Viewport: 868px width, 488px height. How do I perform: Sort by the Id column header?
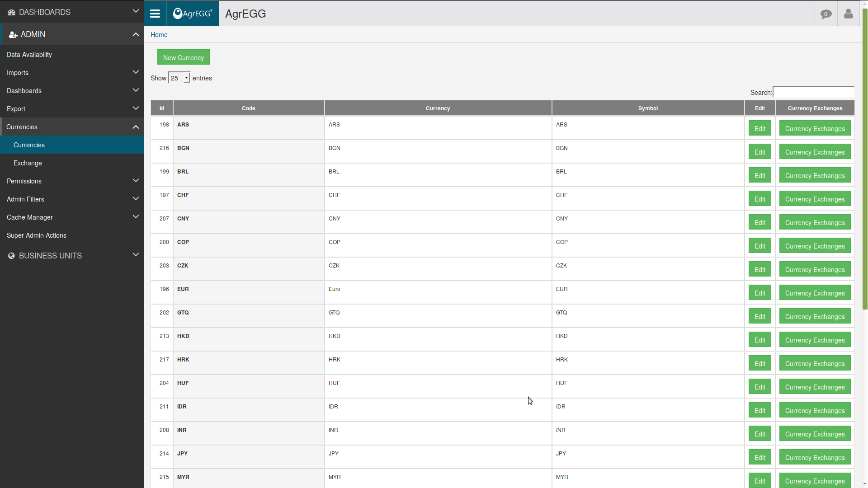pyautogui.click(x=162, y=108)
